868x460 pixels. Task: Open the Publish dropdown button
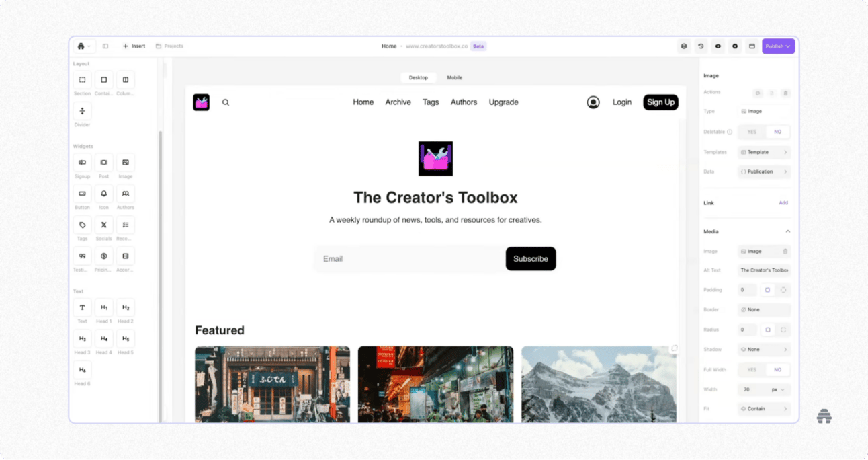point(778,46)
